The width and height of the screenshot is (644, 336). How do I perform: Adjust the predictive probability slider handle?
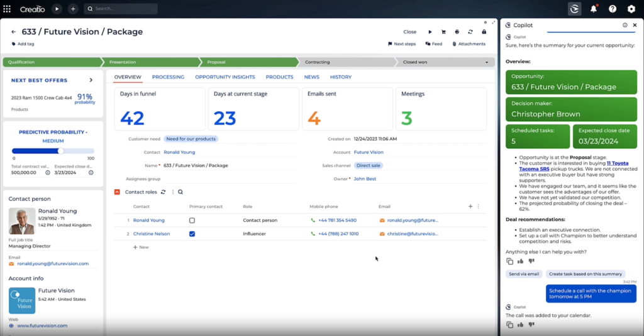(61, 151)
